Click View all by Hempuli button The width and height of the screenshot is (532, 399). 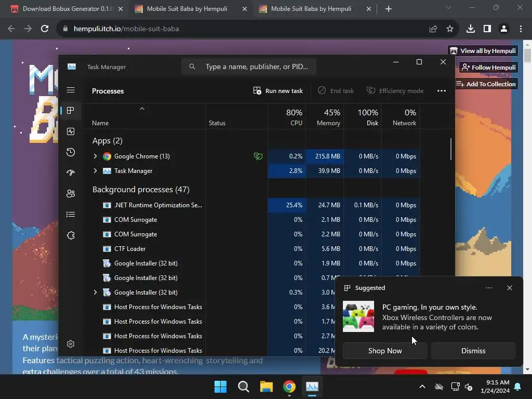click(483, 51)
